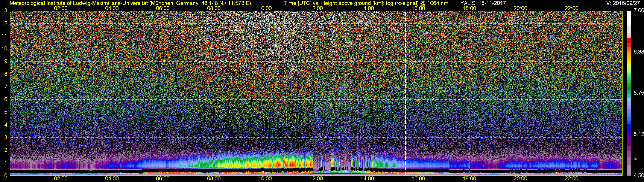
Task: Select the 04:00 label on the bottom time axis
Action: 112,179
